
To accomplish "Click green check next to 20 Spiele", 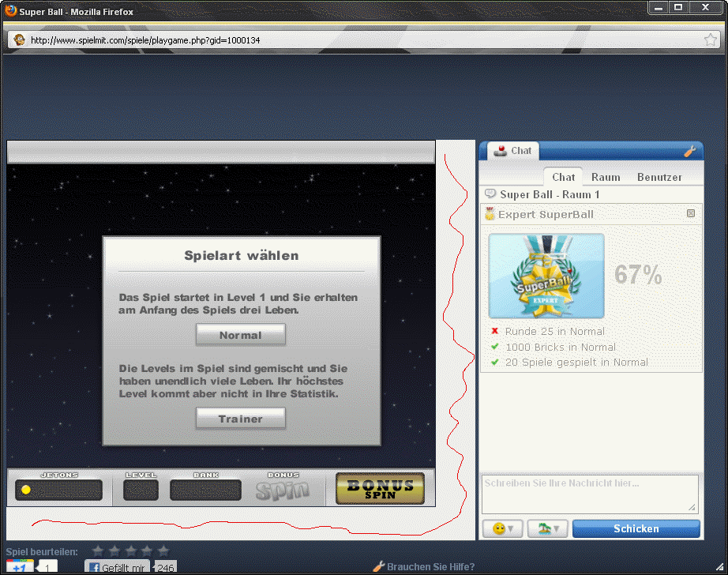I will coord(494,362).
